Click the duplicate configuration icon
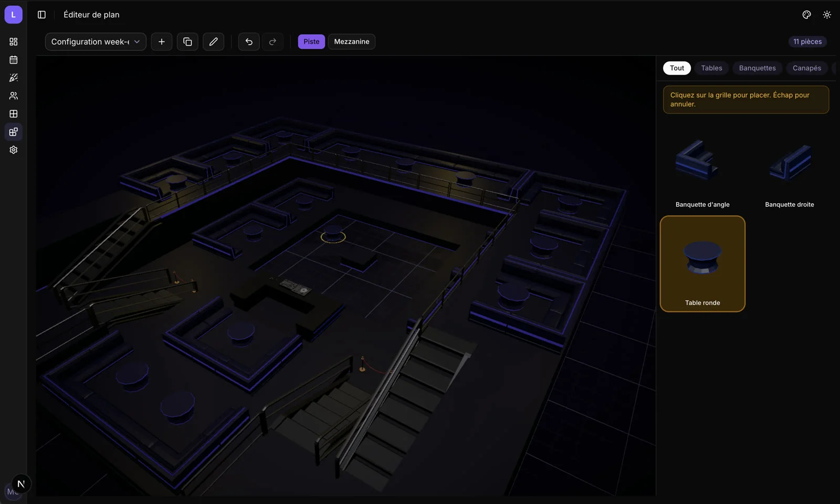 187,41
